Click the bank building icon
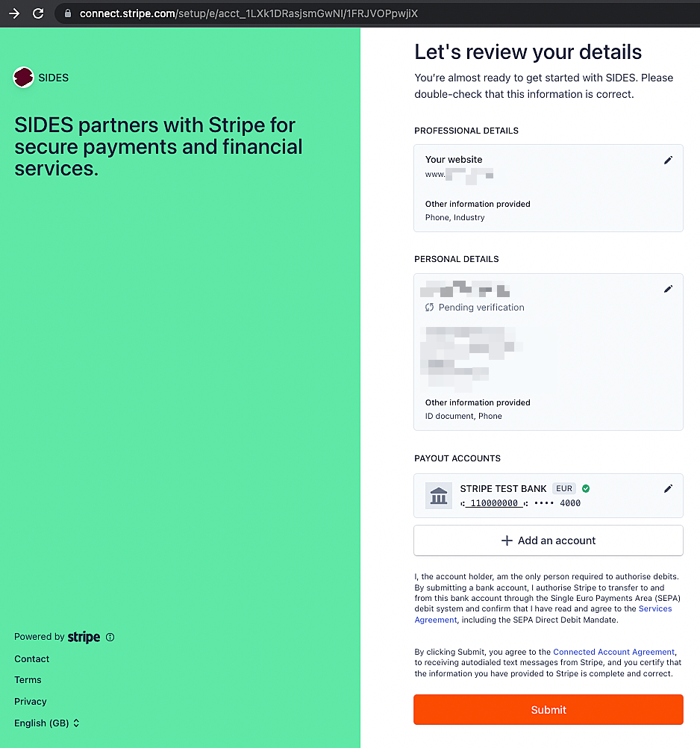 tap(439, 496)
